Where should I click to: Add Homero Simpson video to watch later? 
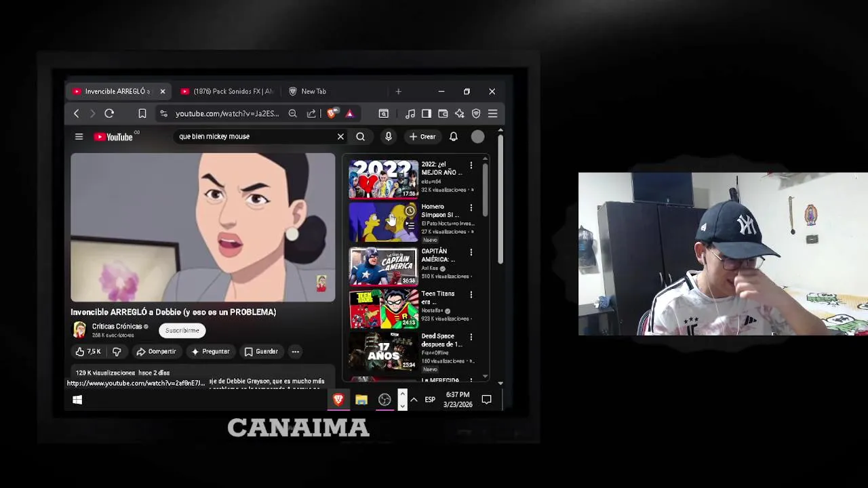point(410,211)
